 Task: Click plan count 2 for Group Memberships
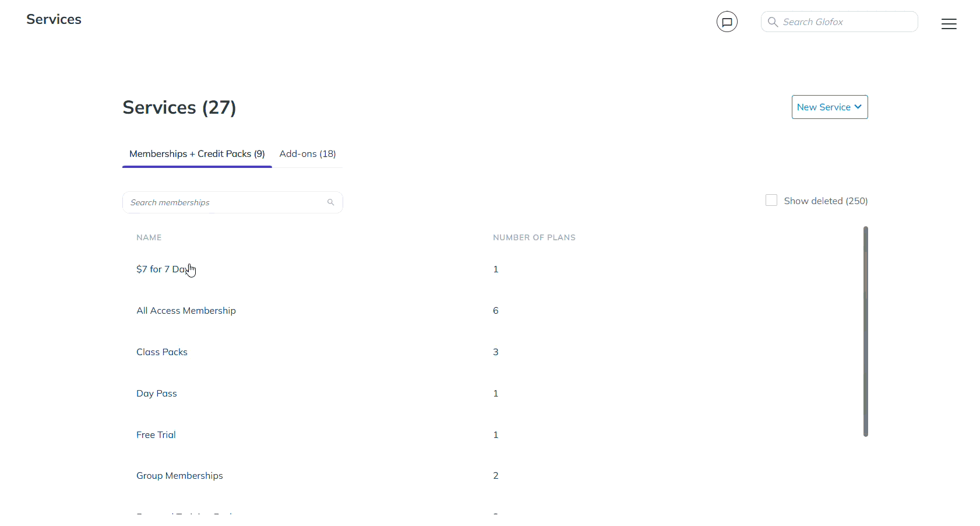pyautogui.click(x=496, y=476)
